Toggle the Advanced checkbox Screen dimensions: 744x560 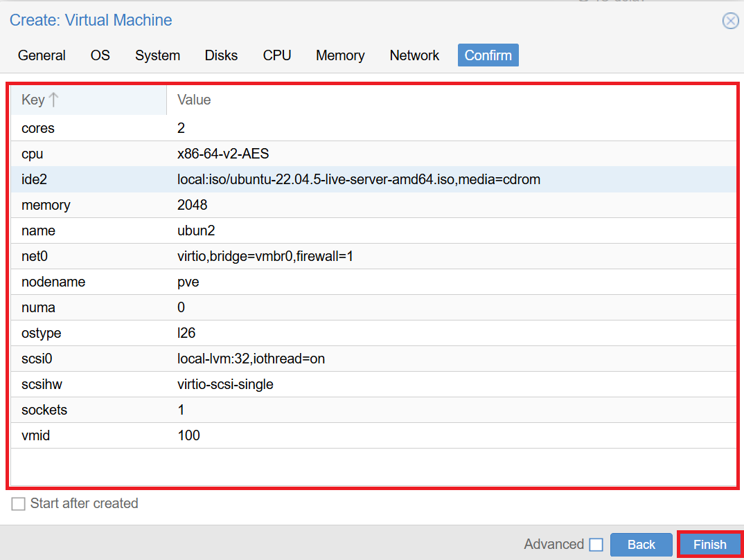pyautogui.click(x=596, y=545)
